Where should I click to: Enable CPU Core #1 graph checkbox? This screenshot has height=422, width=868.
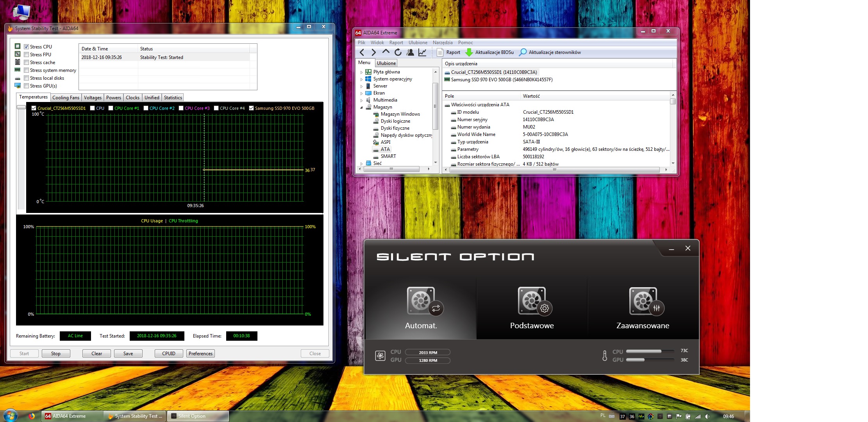pyautogui.click(x=111, y=108)
